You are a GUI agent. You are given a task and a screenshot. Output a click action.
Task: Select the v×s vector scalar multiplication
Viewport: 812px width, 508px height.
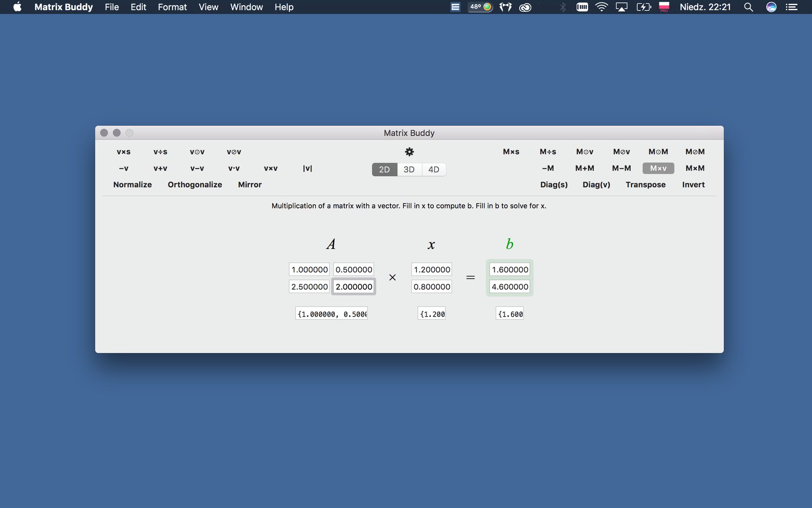coord(124,152)
